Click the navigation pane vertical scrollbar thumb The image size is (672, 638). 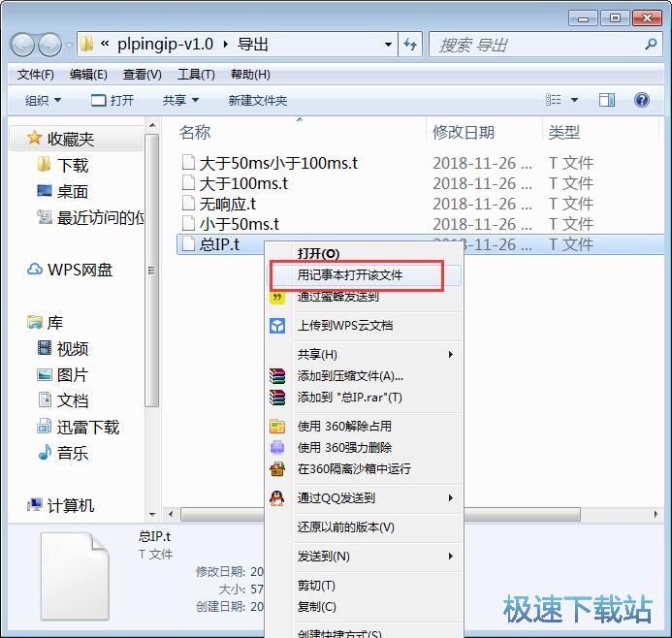151,270
